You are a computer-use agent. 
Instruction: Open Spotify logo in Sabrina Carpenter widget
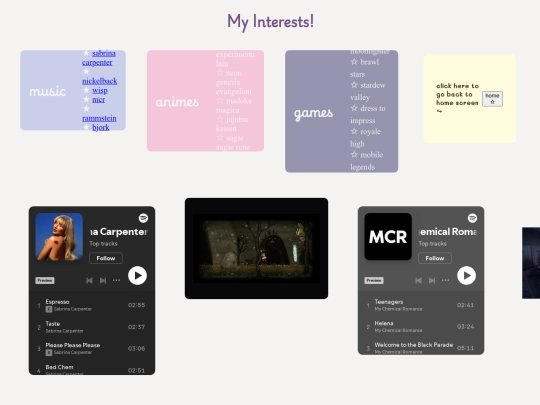pos(143,218)
